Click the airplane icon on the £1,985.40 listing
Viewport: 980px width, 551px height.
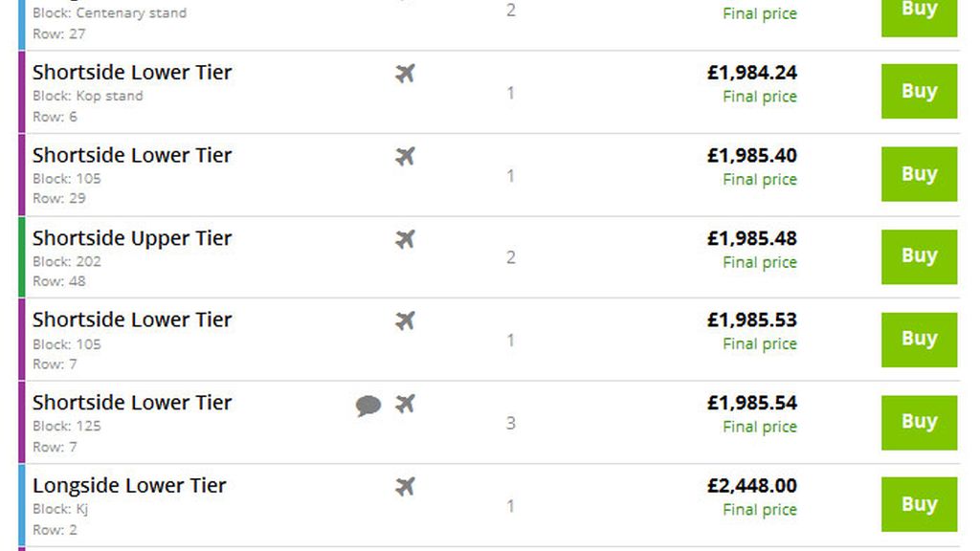click(x=405, y=156)
